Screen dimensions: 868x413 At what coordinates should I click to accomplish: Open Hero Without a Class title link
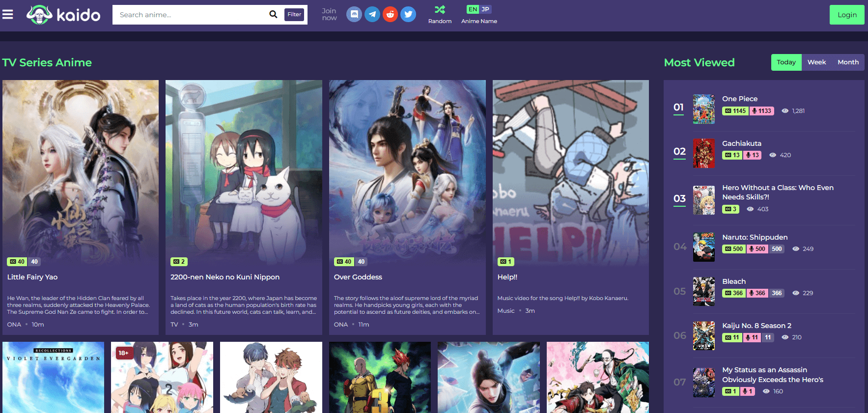pyautogui.click(x=778, y=192)
